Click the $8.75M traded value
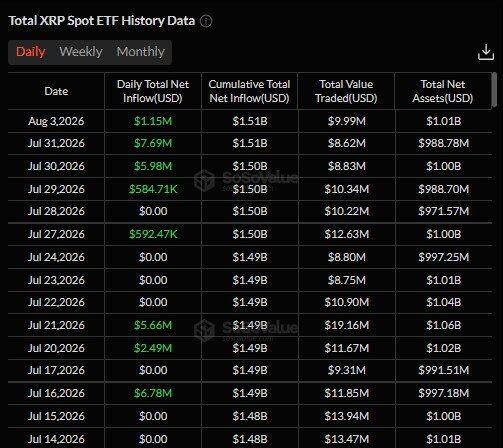 tap(347, 280)
